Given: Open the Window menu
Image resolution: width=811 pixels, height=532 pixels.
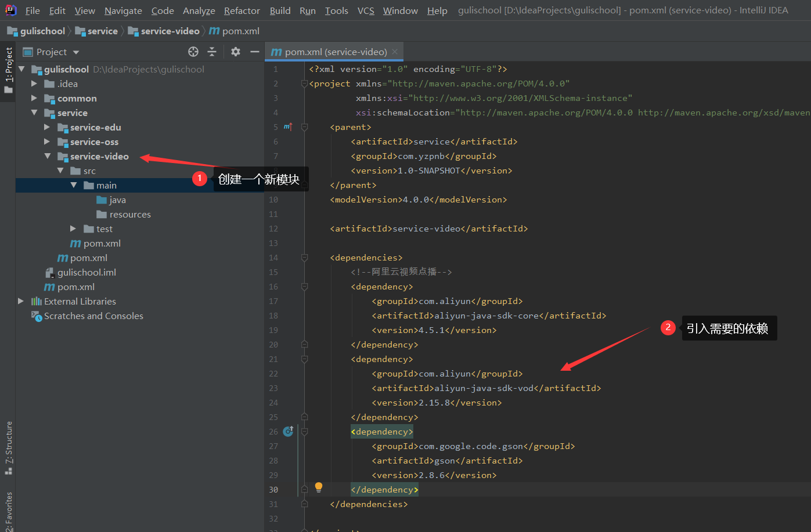Looking at the screenshot, I should click(x=400, y=10).
